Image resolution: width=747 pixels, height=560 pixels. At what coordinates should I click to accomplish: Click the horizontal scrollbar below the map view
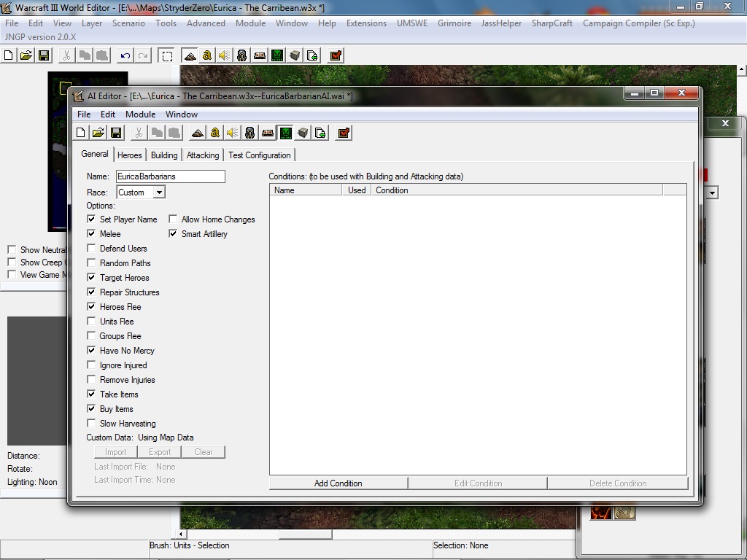point(376,534)
